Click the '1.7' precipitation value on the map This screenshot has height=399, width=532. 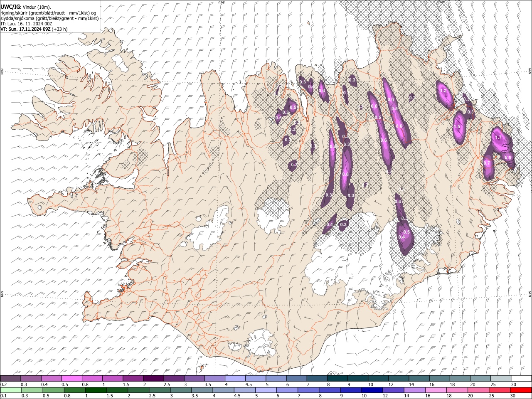(x=499, y=137)
